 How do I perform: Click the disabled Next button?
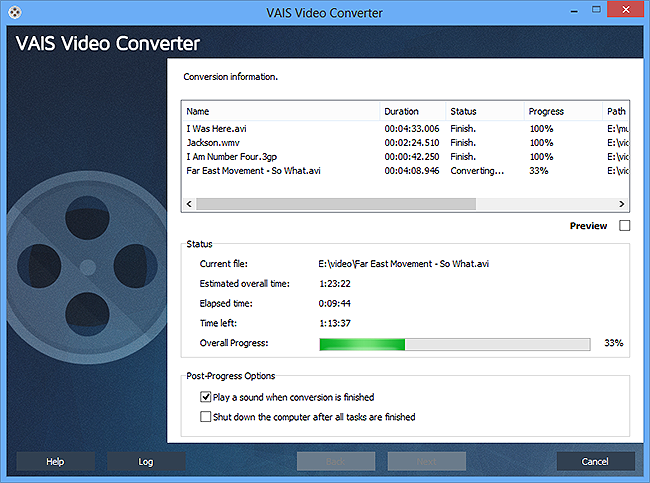coord(427,461)
